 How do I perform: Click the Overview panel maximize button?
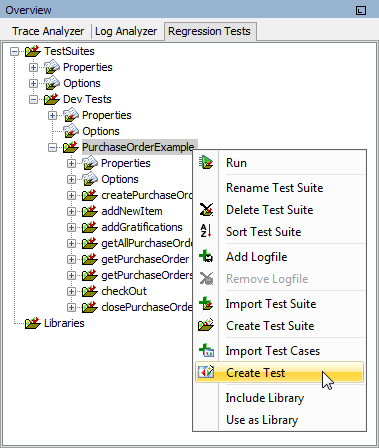361,10
